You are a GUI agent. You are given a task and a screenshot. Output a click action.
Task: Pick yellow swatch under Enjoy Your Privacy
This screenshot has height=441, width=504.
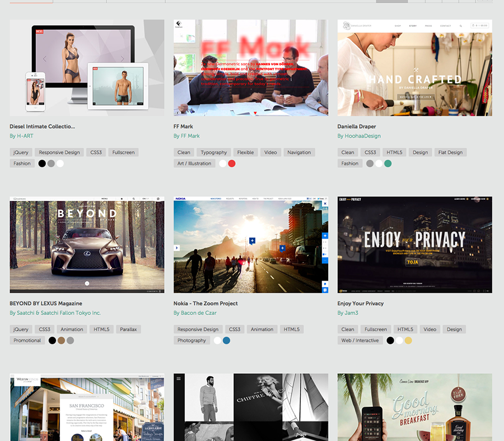(x=408, y=340)
